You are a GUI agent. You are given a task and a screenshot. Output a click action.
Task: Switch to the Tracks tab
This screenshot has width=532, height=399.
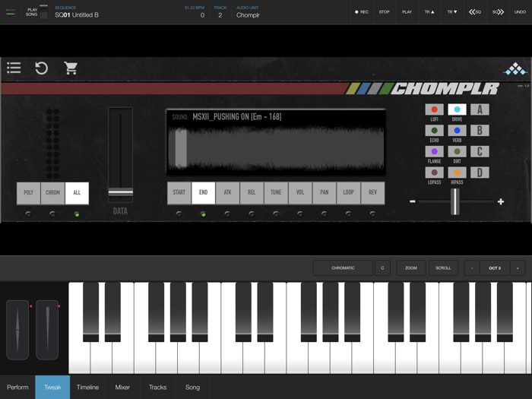point(158,387)
